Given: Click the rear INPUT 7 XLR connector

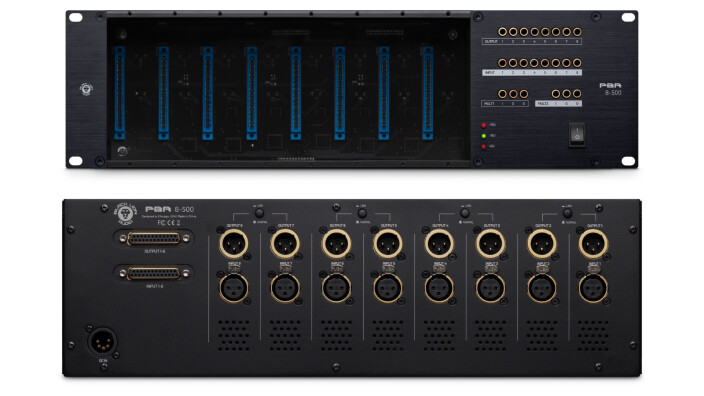Looking at the screenshot, I should tap(285, 288).
